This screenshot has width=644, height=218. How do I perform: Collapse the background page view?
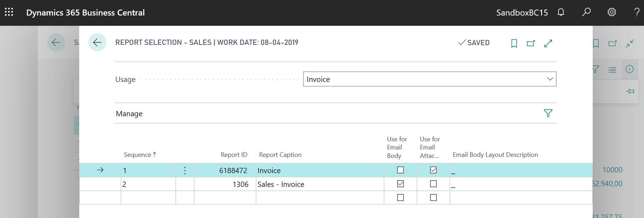coord(630,43)
